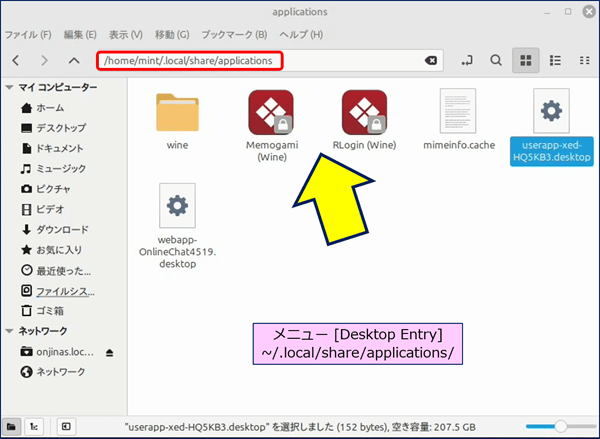Go back with the left arrow button
This screenshot has width=600, height=439.
[x=16, y=60]
